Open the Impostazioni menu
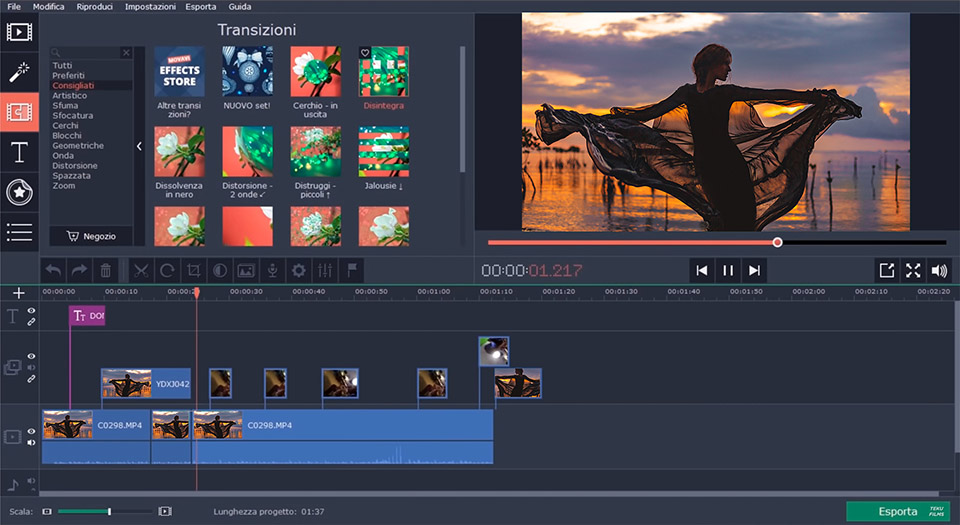 [x=150, y=7]
